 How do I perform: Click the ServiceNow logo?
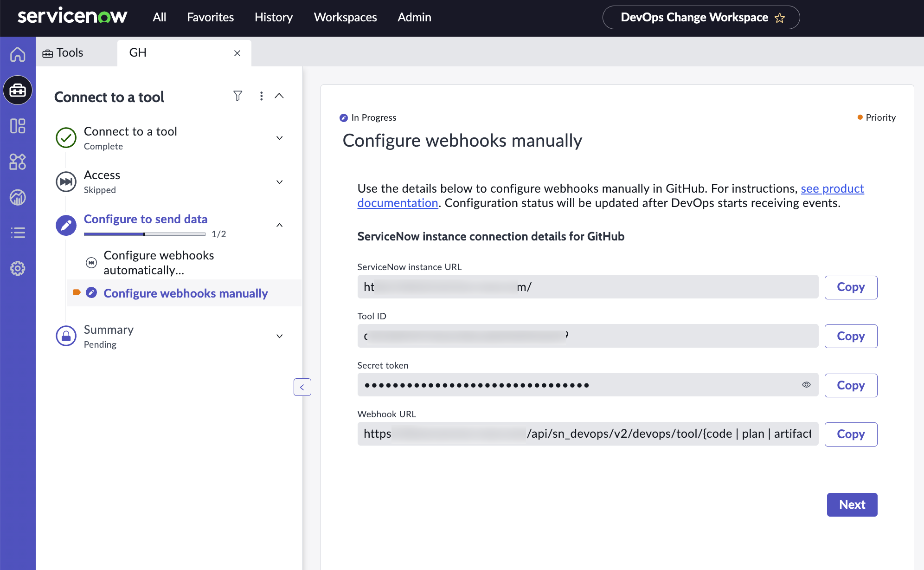click(72, 17)
